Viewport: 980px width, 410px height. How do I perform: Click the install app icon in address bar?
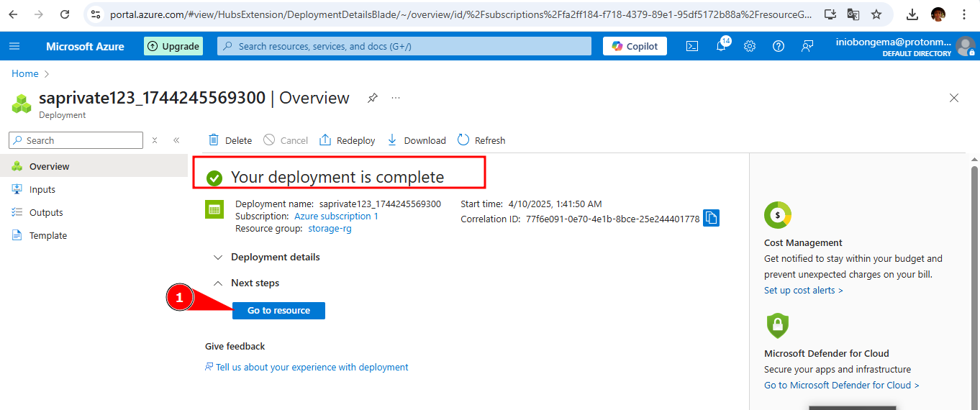[830, 14]
